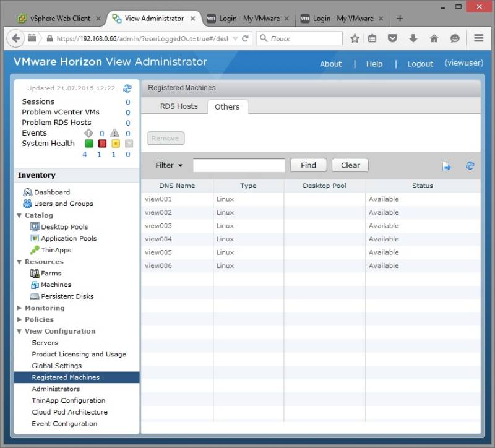Viewport: 495px width, 448px height.
Task: Open the Help link
Action: 374,64
